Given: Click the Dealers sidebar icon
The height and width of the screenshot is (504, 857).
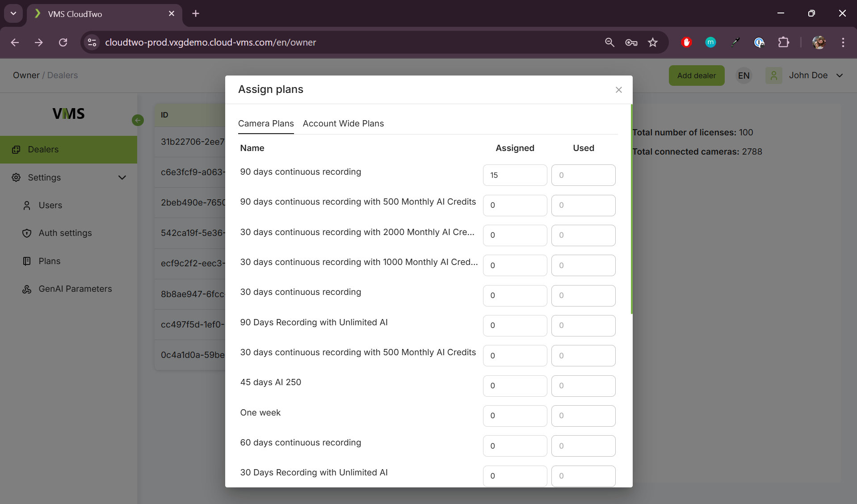Looking at the screenshot, I should pyautogui.click(x=17, y=150).
